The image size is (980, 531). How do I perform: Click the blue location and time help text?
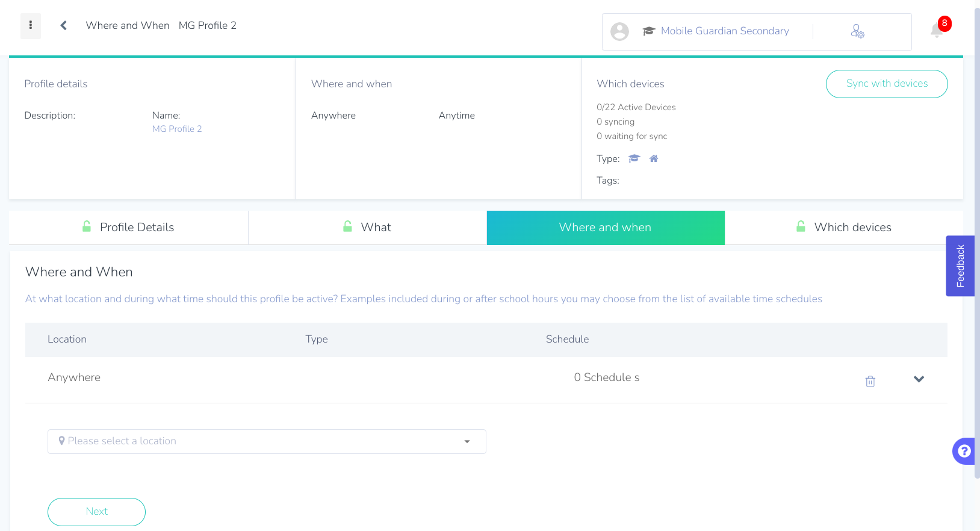point(424,299)
